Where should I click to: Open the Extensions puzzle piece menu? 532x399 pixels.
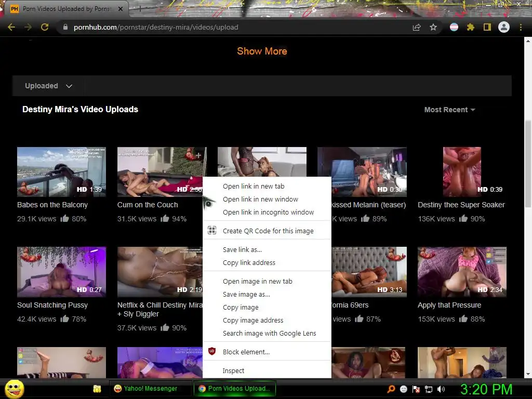pyautogui.click(x=471, y=27)
